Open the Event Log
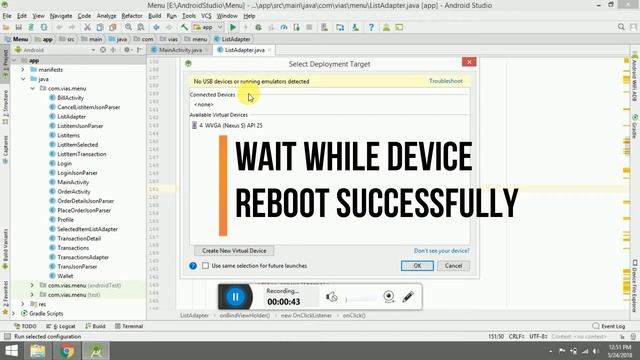The width and height of the screenshot is (640, 360). 609,326
